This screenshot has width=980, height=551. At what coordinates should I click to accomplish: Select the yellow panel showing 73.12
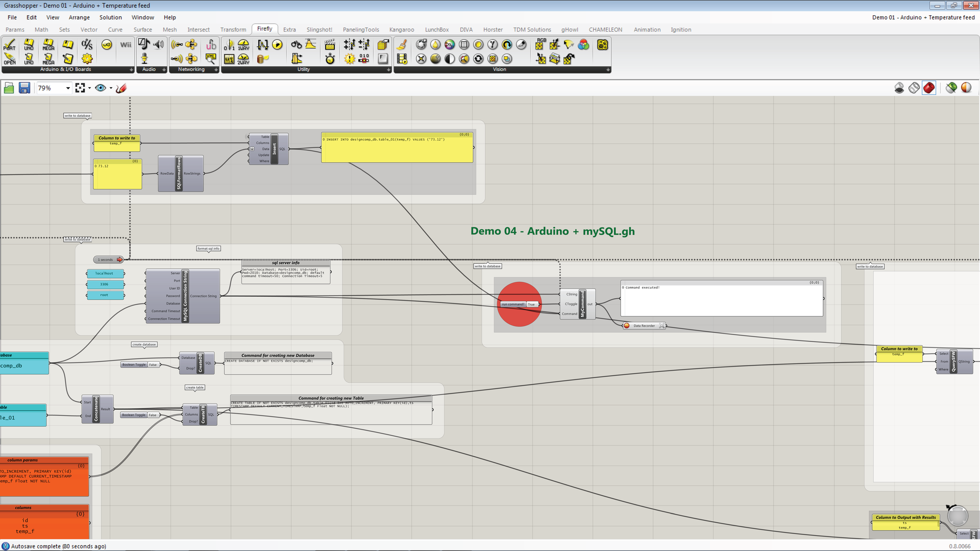pos(117,174)
